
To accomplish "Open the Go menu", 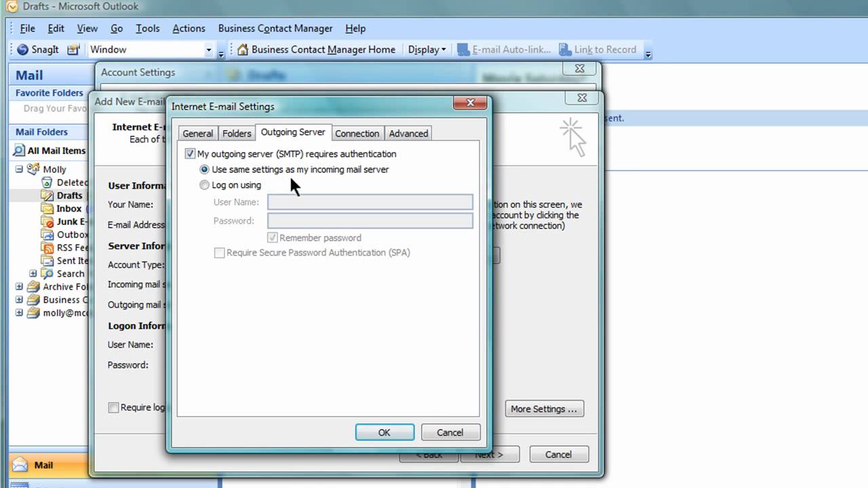I will [117, 28].
